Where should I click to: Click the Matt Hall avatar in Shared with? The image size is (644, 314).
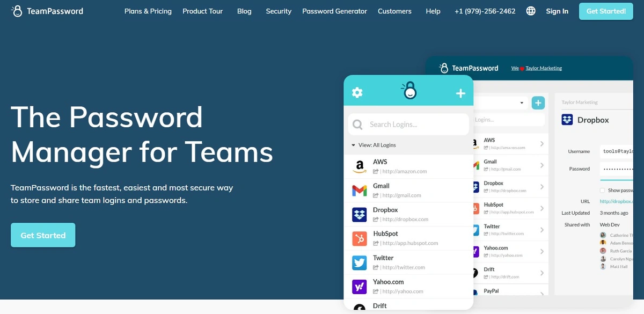click(603, 266)
